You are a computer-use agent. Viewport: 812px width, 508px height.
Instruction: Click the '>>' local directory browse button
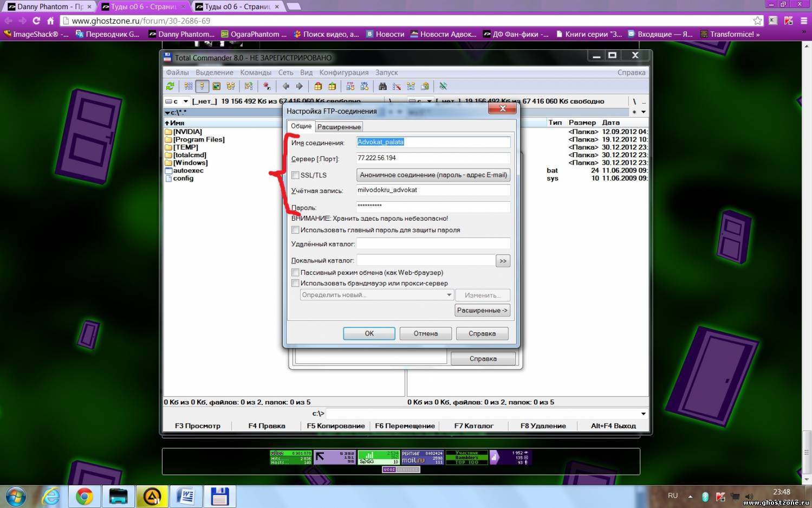[503, 261]
